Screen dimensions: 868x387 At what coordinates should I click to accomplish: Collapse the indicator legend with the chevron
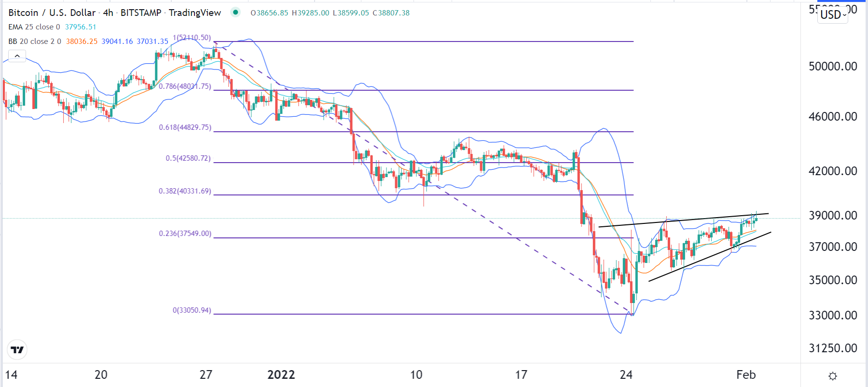click(17, 56)
